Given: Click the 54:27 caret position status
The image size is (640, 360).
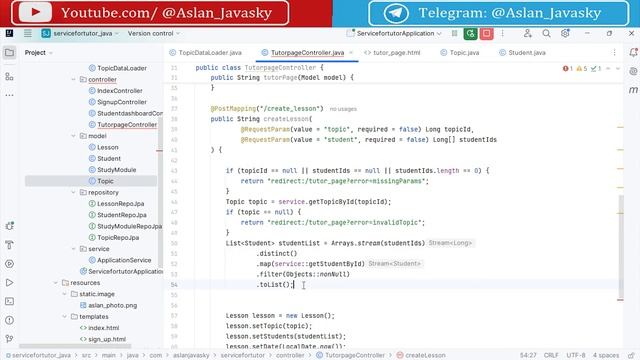Looking at the screenshot, I should coord(528,355).
